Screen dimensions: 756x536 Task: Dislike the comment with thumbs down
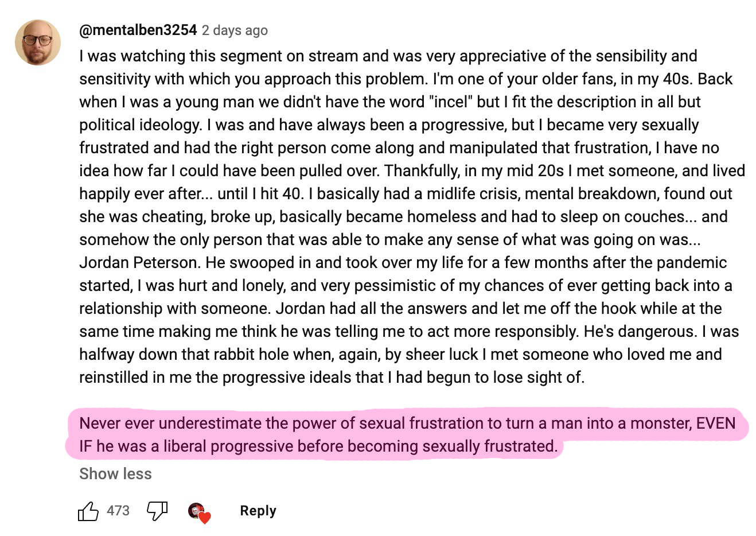pyautogui.click(x=157, y=510)
